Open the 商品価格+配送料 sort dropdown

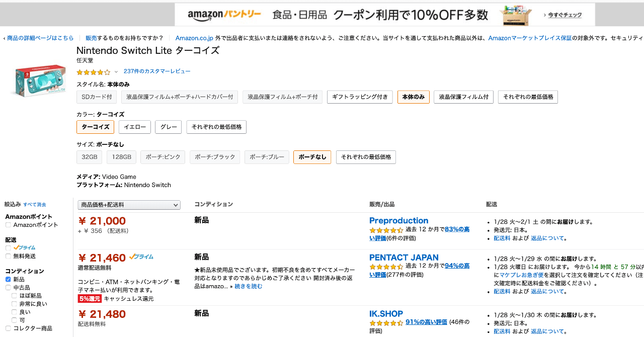point(129,205)
